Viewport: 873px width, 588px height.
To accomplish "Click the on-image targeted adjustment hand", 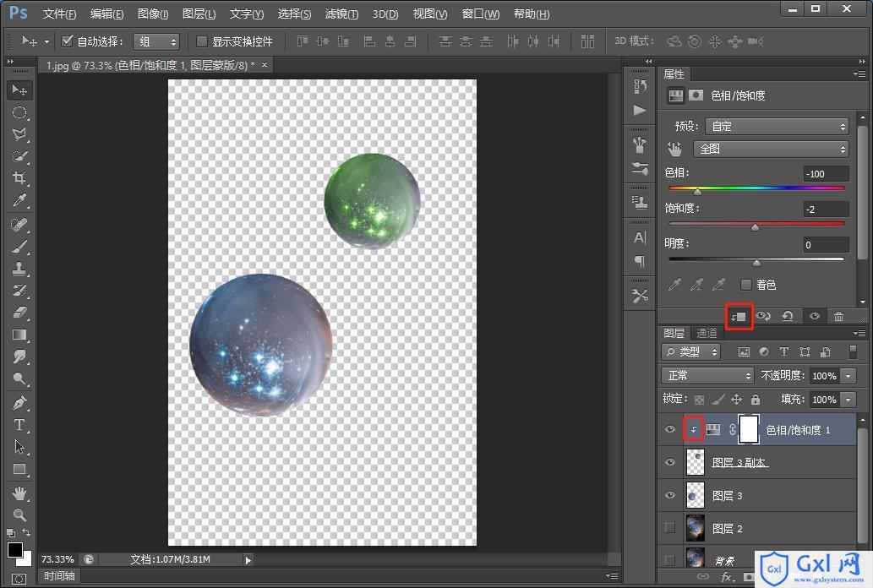I will (x=674, y=149).
